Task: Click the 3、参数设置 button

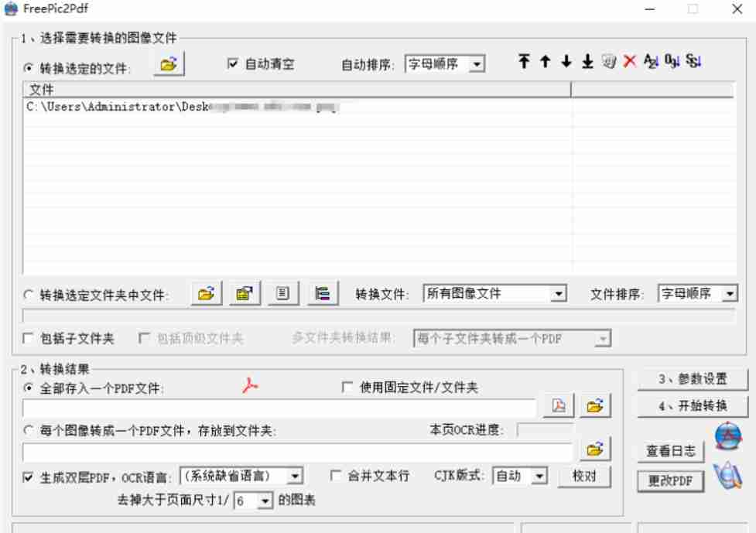Action: point(693,379)
